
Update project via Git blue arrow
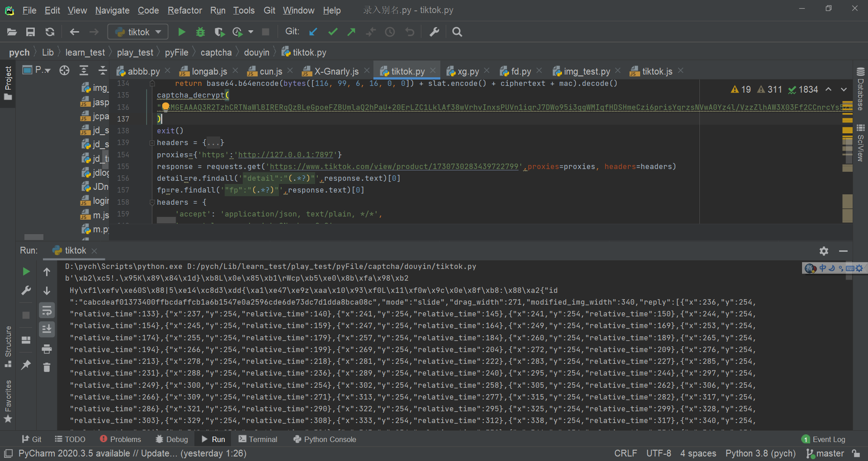click(x=313, y=32)
